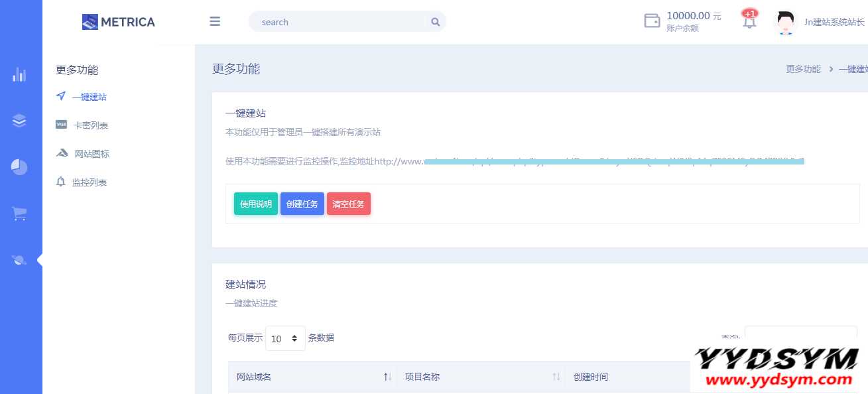This screenshot has width=868, height=394.
Task: Open the notification bell with +1 badge
Action: coord(749,21)
